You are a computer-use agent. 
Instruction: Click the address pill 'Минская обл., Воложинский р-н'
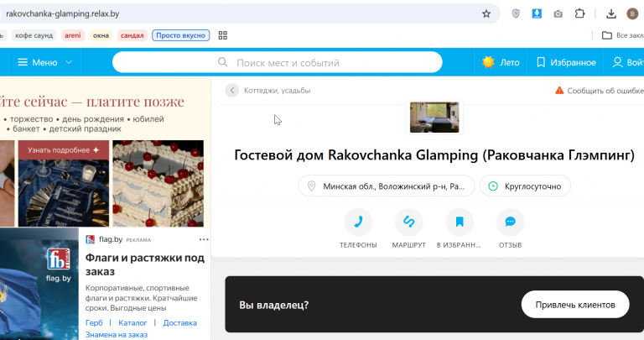[387, 186]
